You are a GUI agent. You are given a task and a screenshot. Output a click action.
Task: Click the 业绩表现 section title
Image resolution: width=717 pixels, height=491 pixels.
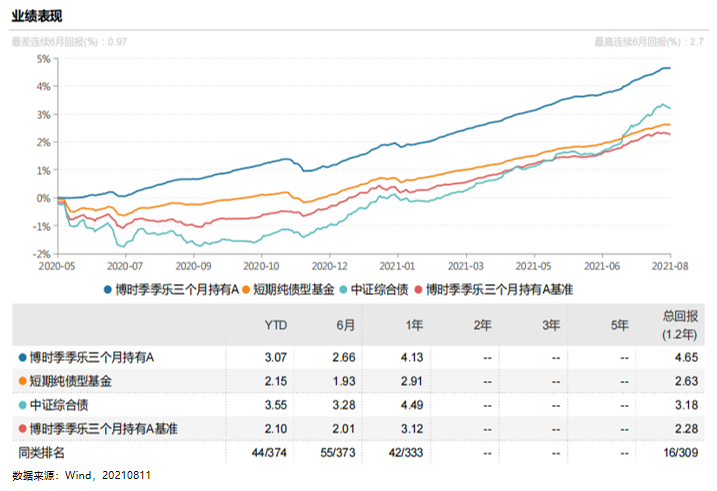click(35, 14)
